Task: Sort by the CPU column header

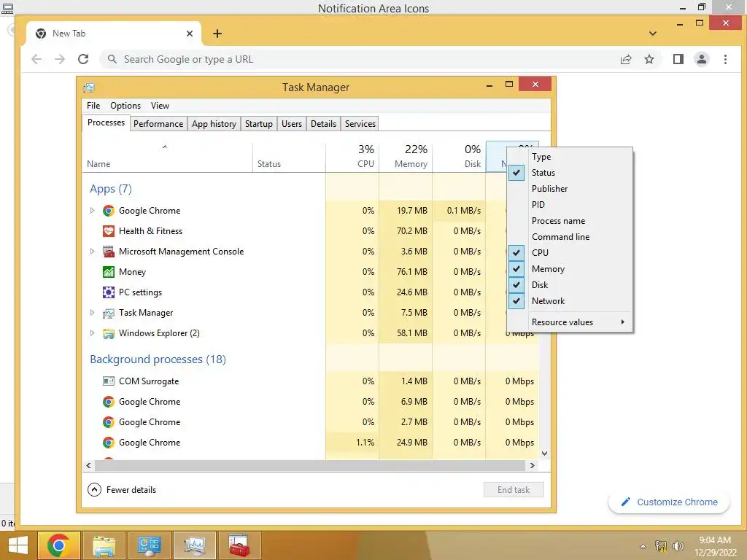Action: tap(352, 157)
